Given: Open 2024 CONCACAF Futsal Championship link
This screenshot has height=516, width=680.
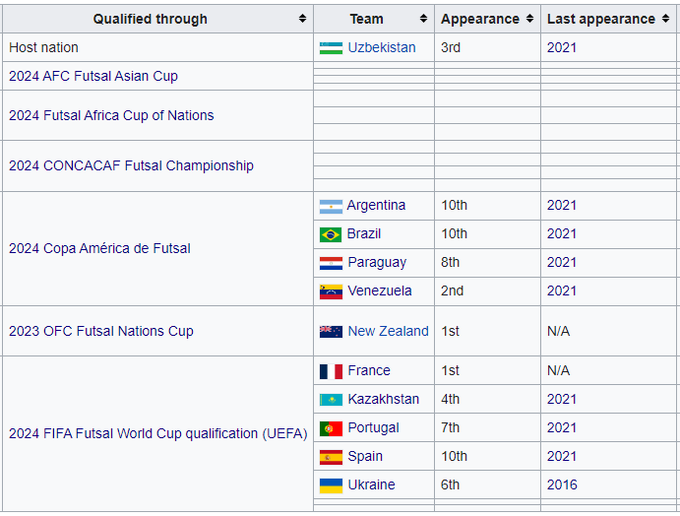Looking at the screenshot, I should click(131, 166).
